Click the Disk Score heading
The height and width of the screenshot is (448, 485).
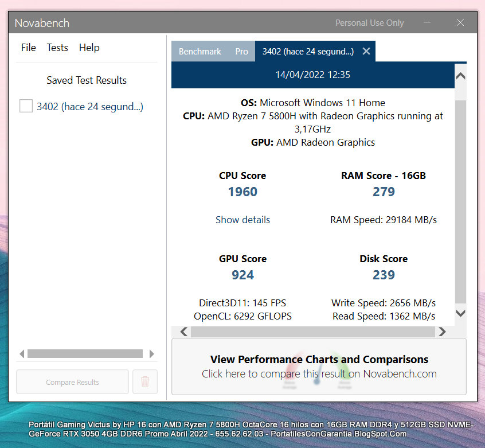384,259
